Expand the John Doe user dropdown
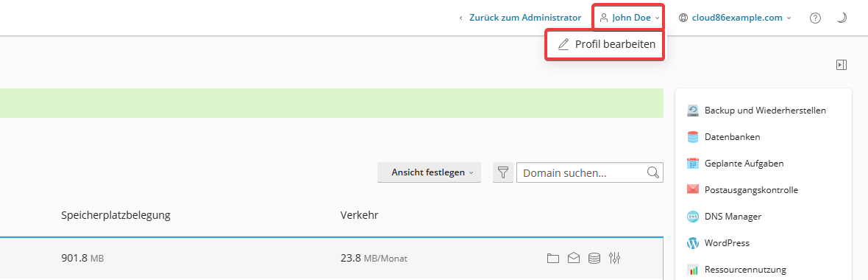 [630, 18]
